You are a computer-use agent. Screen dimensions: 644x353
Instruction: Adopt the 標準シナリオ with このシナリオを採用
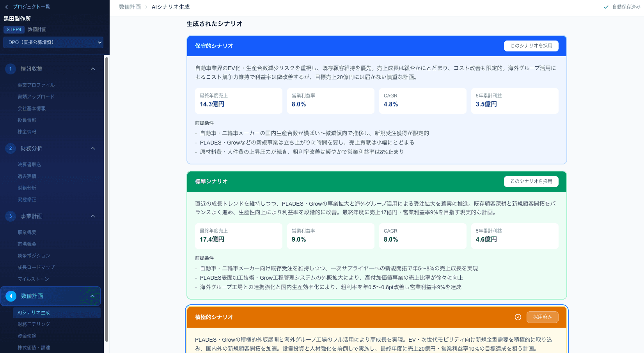[x=531, y=182]
